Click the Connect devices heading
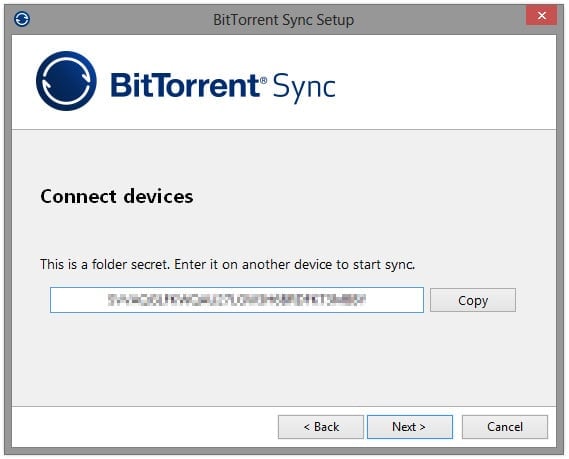The image size is (569, 459). click(x=116, y=196)
